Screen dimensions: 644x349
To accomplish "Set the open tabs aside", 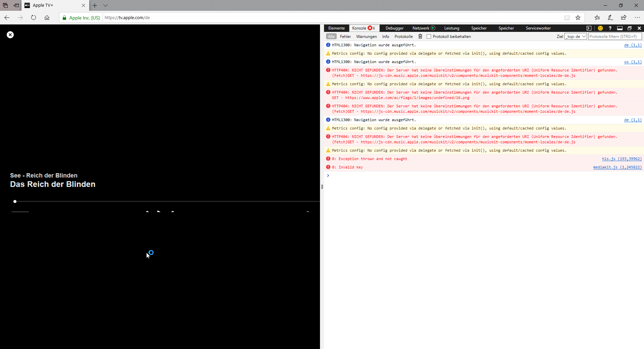I will click(x=16, y=5).
